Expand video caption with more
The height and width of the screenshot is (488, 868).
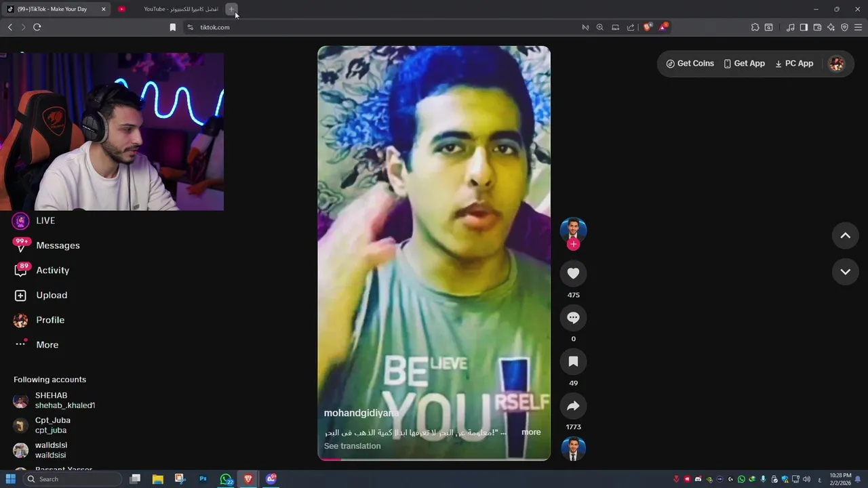click(531, 432)
